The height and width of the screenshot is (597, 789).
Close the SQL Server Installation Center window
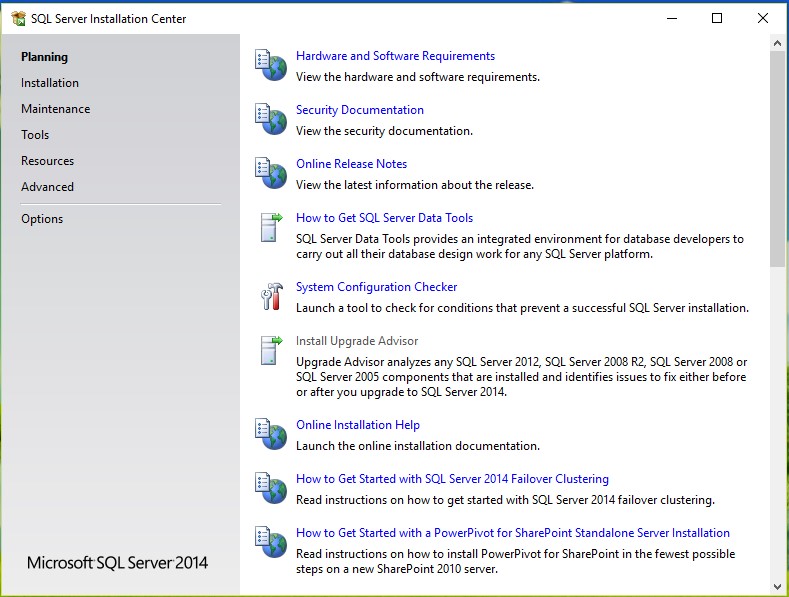pyautogui.click(x=763, y=18)
